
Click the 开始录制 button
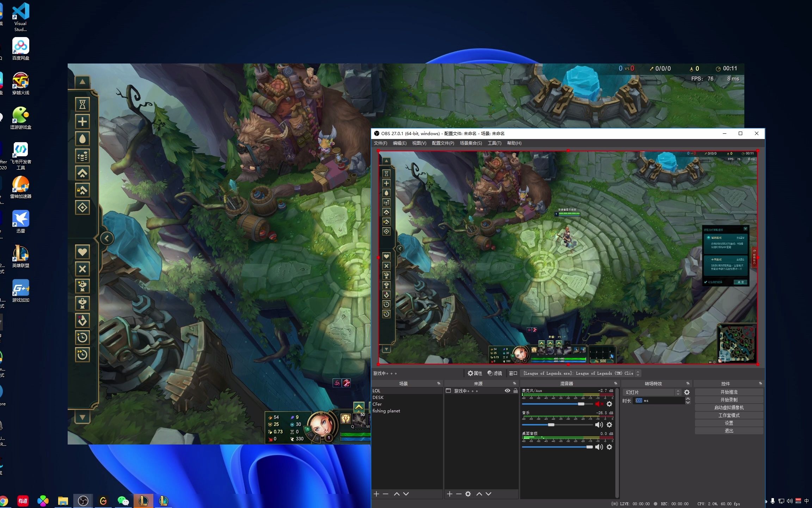[729, 400]
